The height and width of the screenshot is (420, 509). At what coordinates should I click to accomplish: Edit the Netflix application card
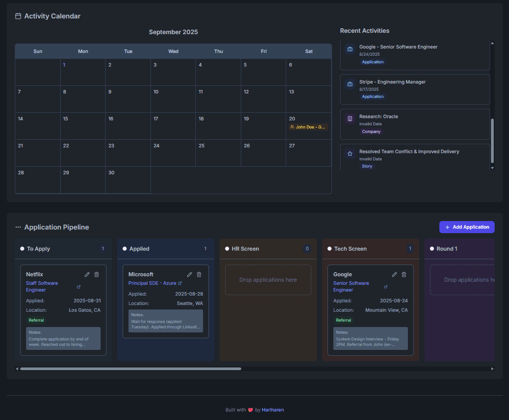(x=87, y=274)
